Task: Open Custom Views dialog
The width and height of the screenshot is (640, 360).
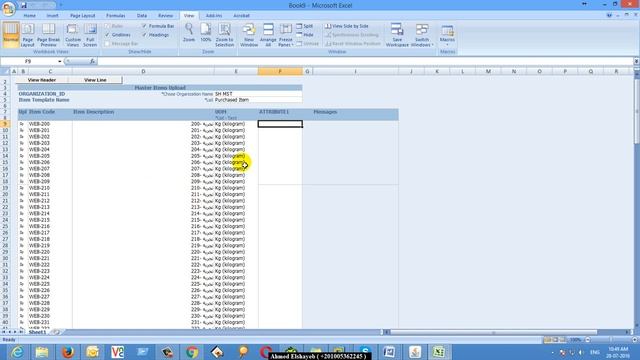Action: [73, 35]
